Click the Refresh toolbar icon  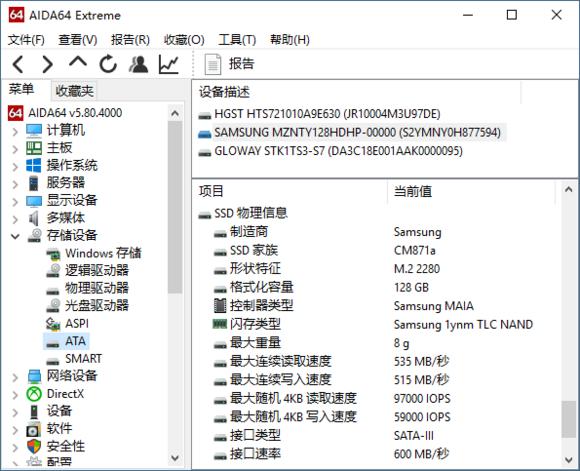tap(108, 64)
